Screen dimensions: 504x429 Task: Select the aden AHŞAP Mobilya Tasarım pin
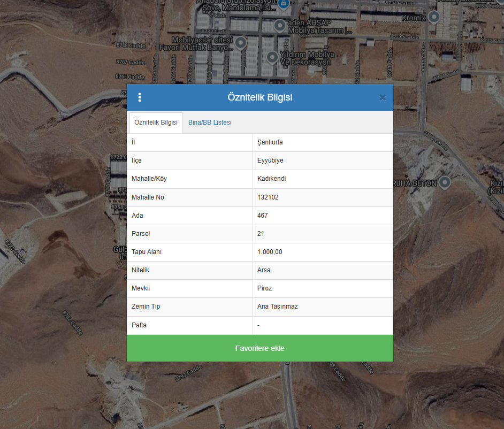(279, 25)
